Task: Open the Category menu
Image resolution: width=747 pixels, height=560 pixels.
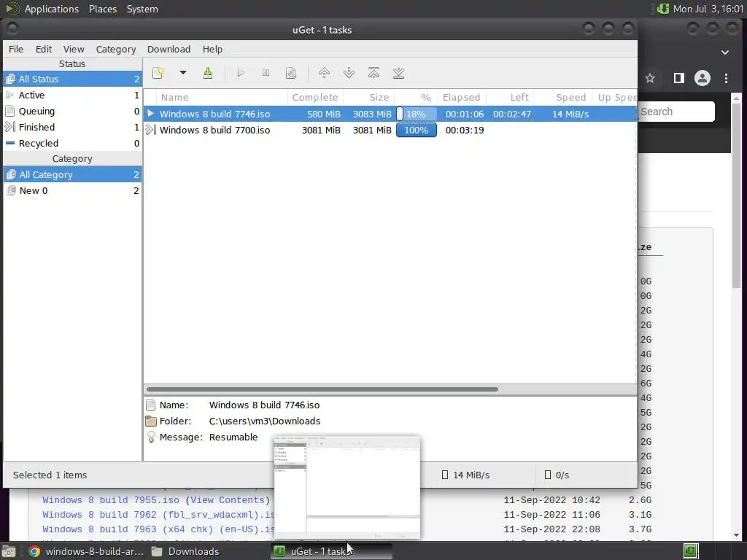Action: tap(116, 49)
